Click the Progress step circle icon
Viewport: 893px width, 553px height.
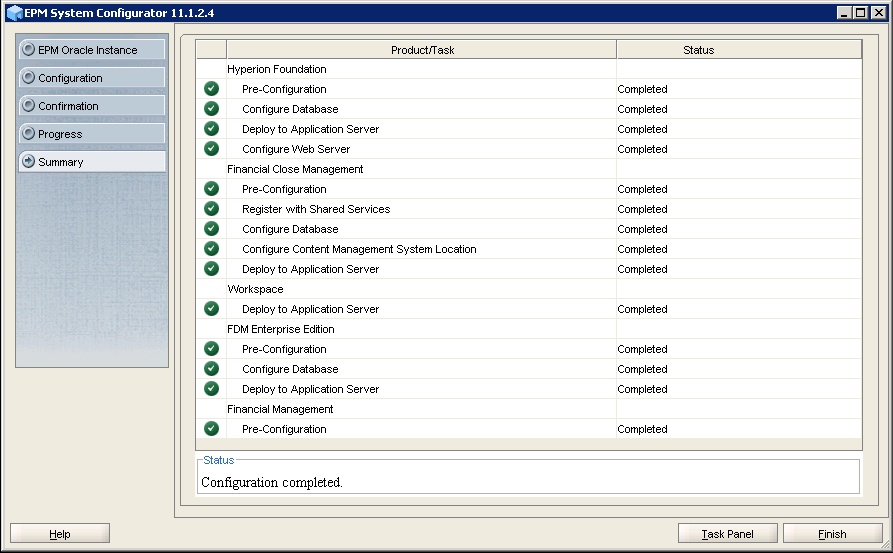click(29, 134)
